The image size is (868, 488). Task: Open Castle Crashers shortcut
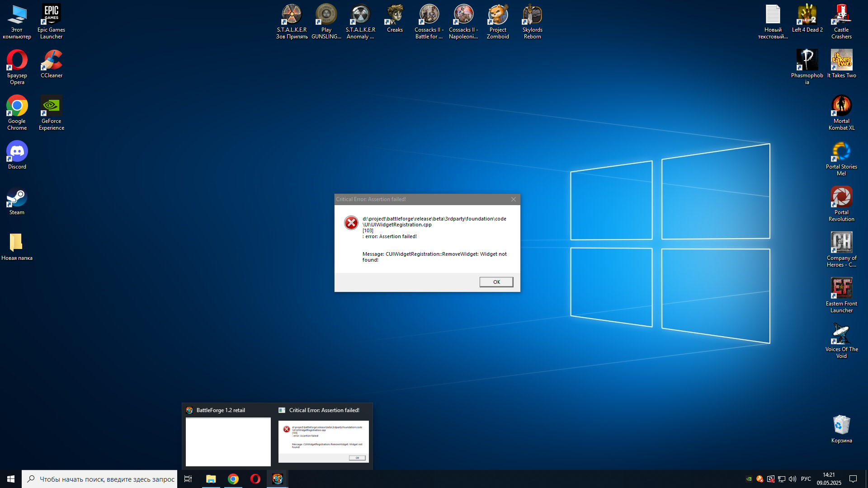coord(841,22)
